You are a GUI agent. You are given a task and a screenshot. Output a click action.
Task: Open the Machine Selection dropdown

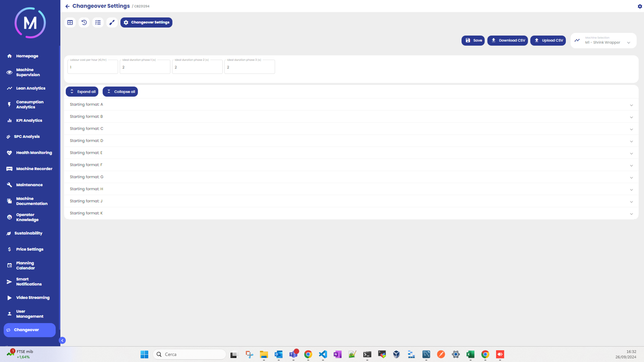[x=603, y=41]
